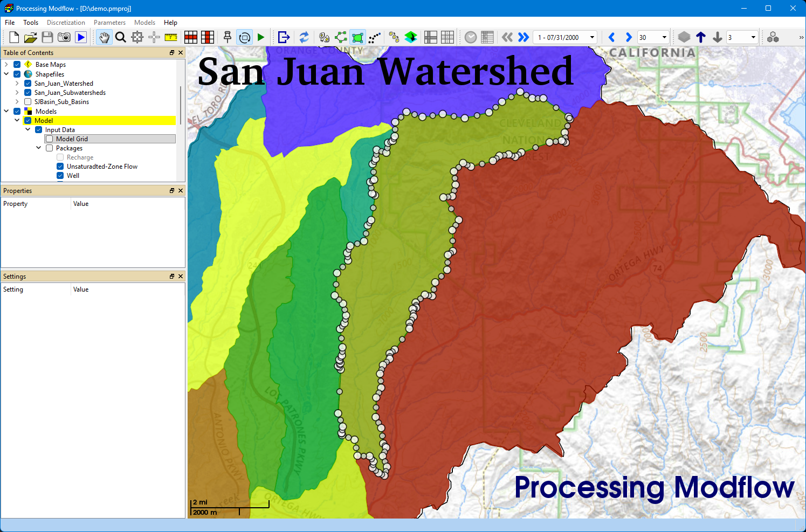Viewport: 806px width, 532px height.
Task: Open the Tools menu
Action: 31,23
